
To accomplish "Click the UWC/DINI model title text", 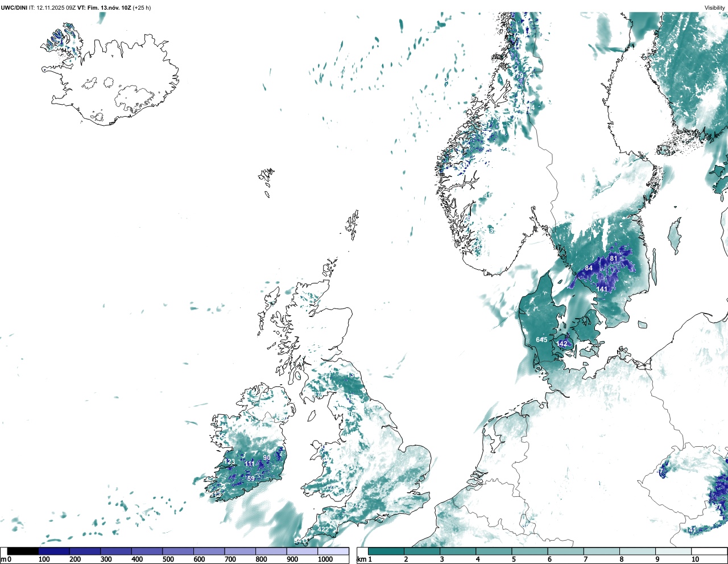I will (x=14, y=7).
